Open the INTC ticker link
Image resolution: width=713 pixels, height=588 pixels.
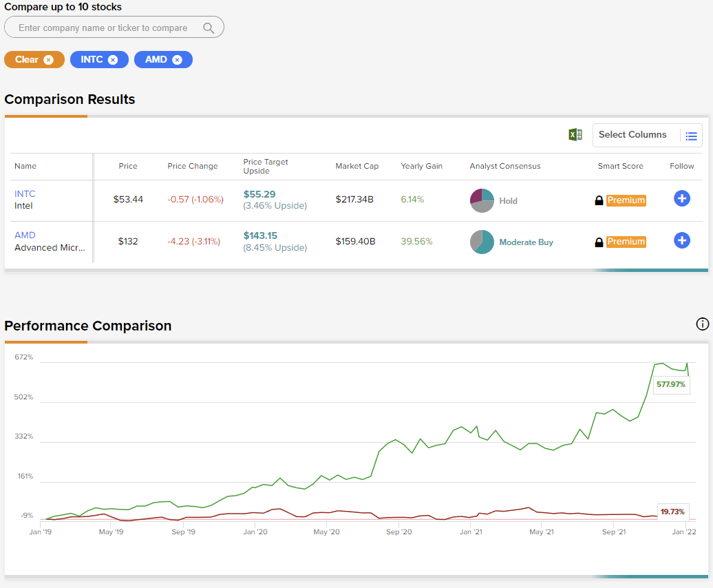25,193
